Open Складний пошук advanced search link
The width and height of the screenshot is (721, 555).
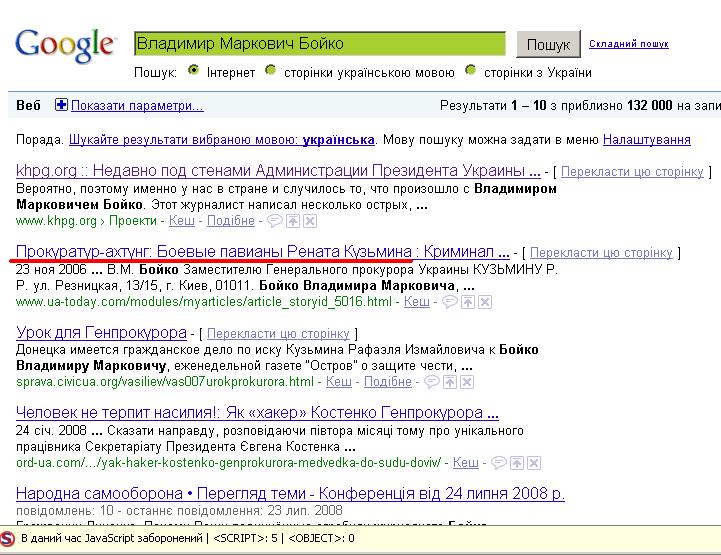pos(629,44)
